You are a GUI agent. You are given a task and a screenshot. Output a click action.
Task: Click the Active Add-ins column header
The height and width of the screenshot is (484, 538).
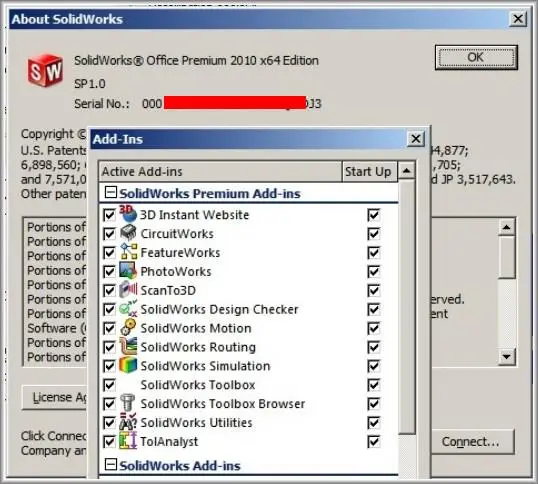[220, 171]
